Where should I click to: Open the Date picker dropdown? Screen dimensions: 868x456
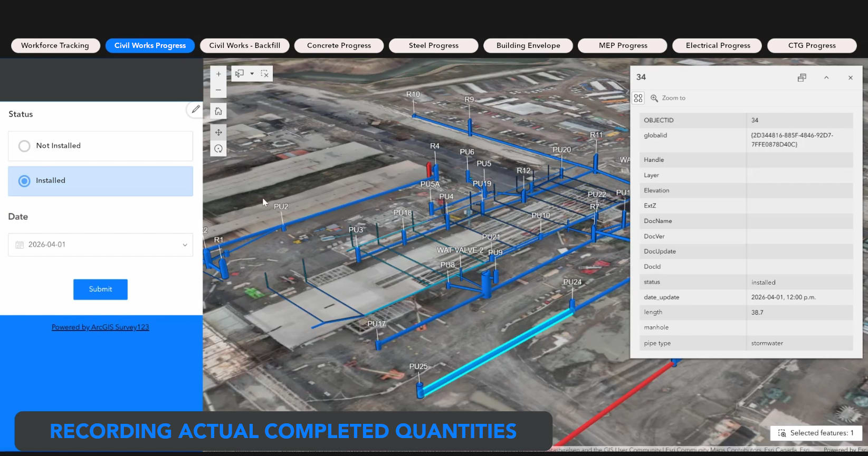coord(185,245)
